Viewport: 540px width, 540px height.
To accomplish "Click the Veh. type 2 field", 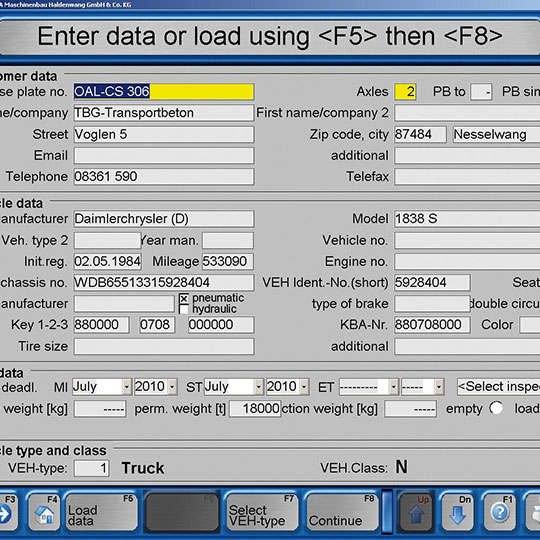I will (107, 240).
